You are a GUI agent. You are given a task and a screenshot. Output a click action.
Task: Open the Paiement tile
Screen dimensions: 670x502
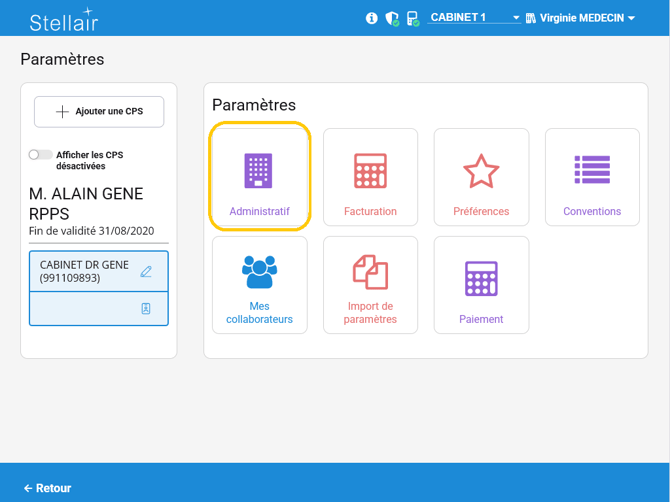point(481,285)
